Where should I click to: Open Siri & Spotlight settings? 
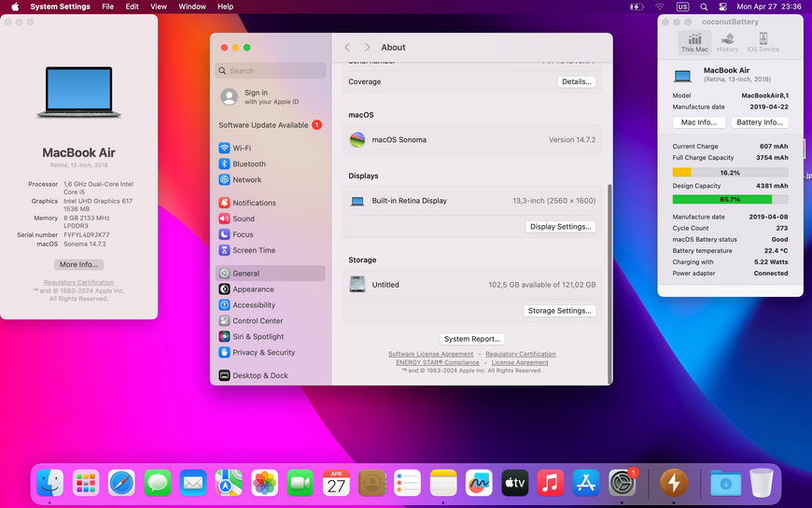271,336
